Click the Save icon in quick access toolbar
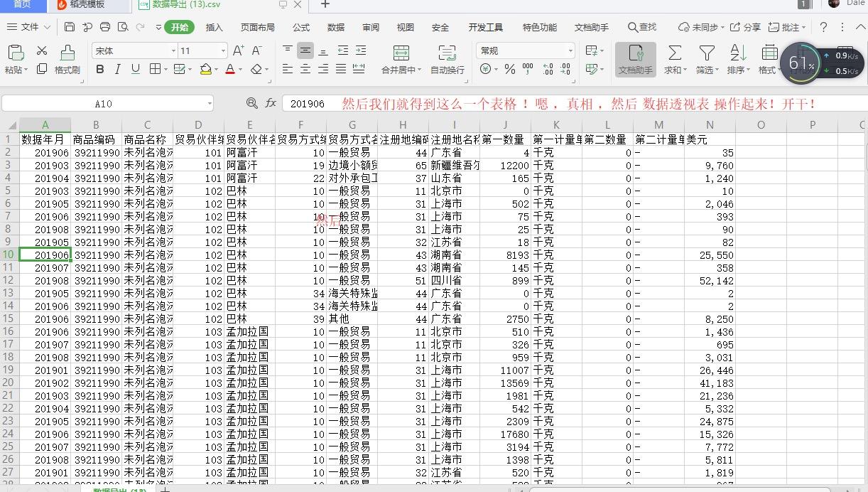The image size is (868, 492). click(x=70, y=27)
